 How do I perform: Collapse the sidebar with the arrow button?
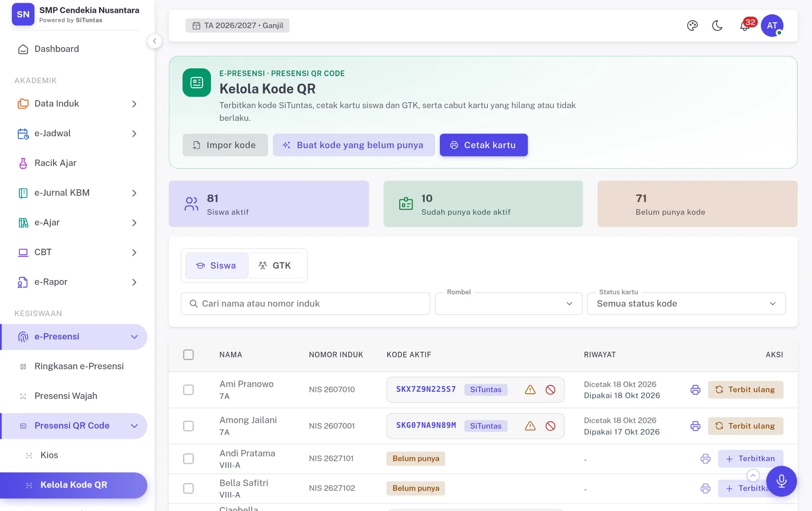point(154,41)
